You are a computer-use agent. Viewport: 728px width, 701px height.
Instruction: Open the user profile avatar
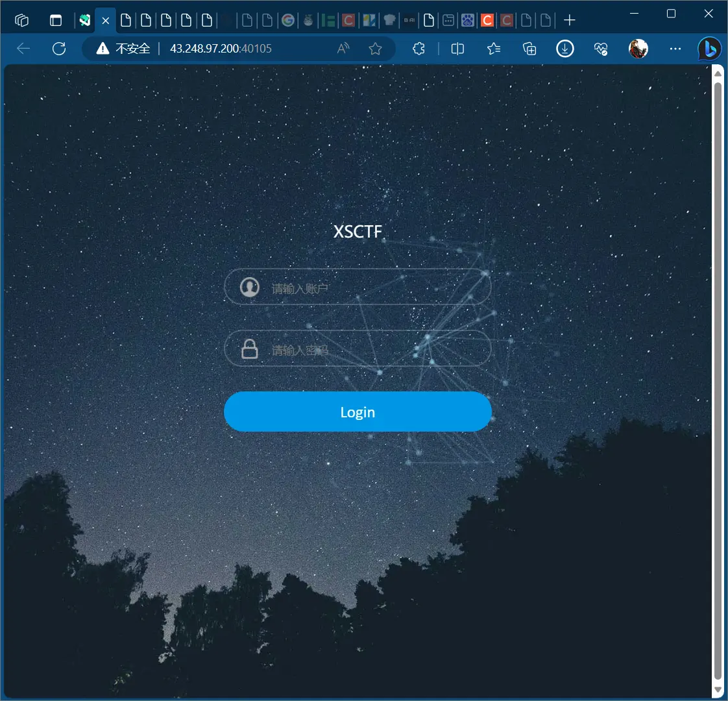tap(638, 49)
